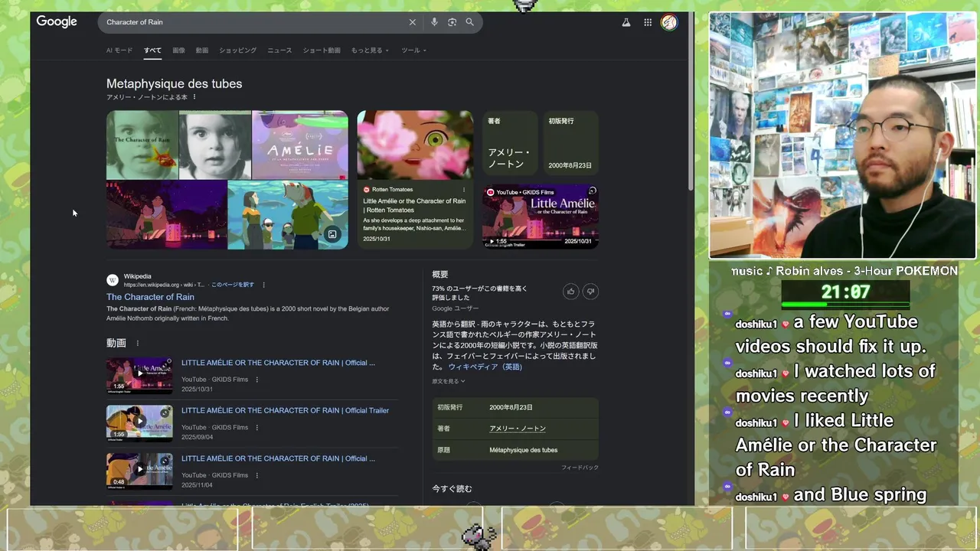Open the Official Trailer link dated 2025/09/04
Viewport: 980px width, 551px height.
tap(285, 410)
